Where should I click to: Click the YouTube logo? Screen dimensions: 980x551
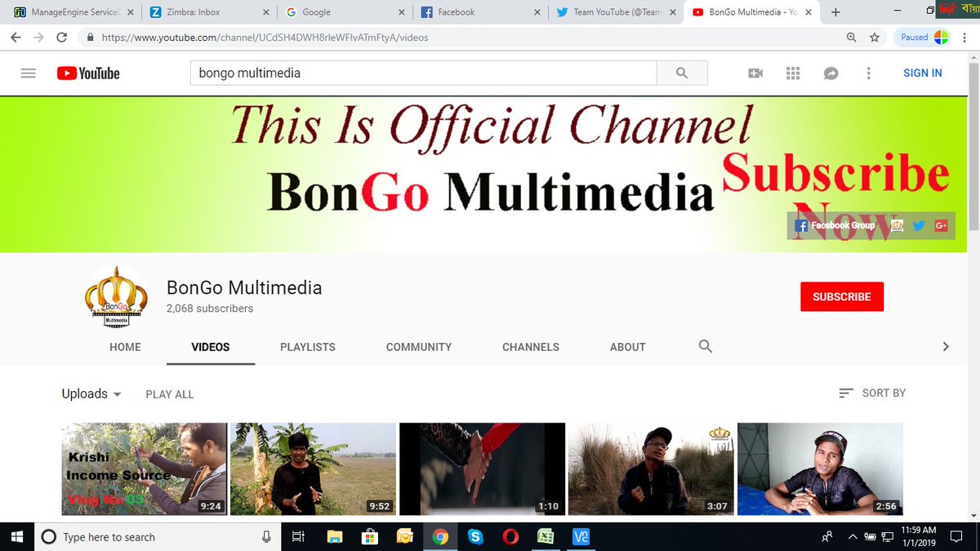88,73
